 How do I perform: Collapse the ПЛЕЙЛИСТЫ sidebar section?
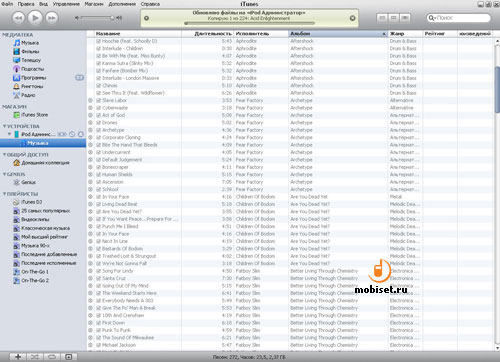pyautogui.click(x=4, y=194)
